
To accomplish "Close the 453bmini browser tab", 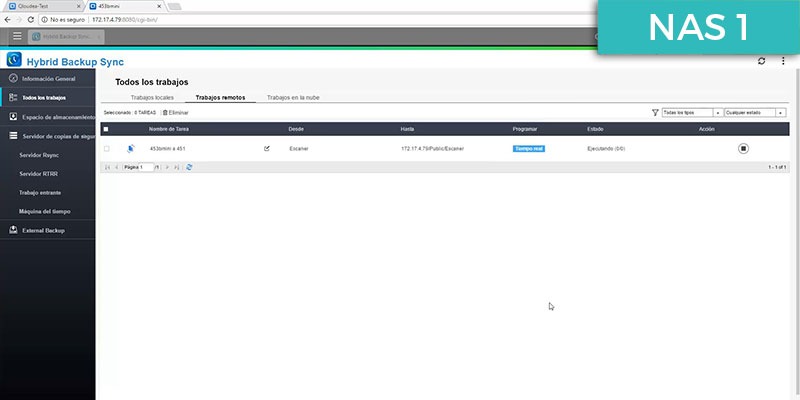I will [159, 6].
